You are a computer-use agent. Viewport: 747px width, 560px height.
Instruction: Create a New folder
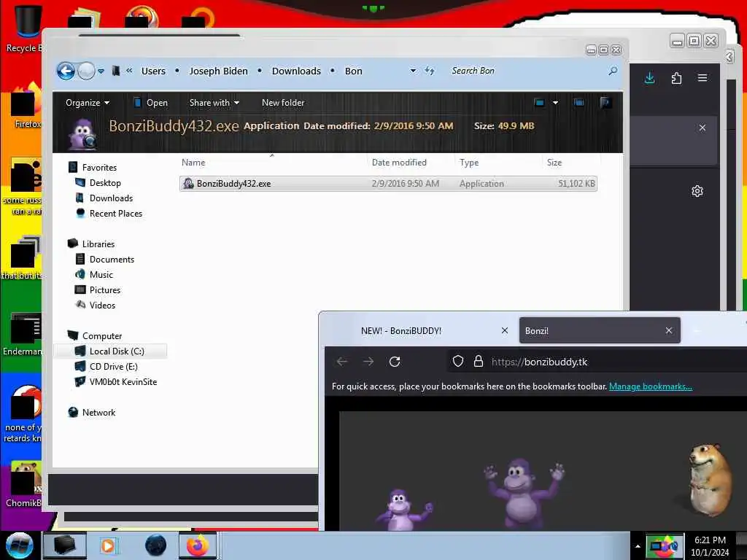point(283,103)
